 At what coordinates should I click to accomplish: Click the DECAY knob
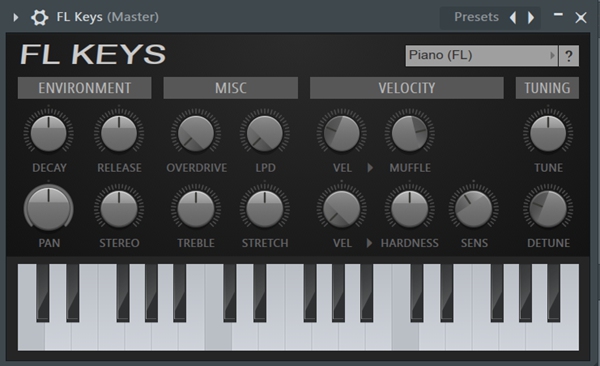point(49,134)
